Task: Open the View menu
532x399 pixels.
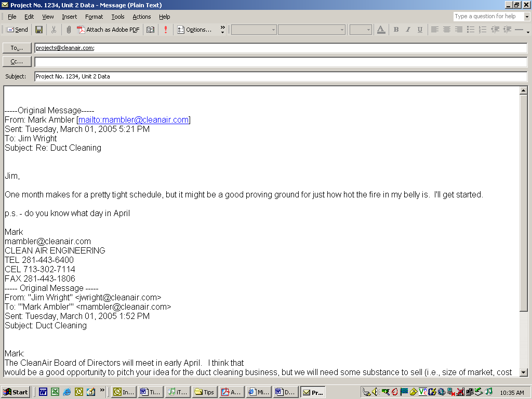Action: pyautogui.click(x=48, y=17)
